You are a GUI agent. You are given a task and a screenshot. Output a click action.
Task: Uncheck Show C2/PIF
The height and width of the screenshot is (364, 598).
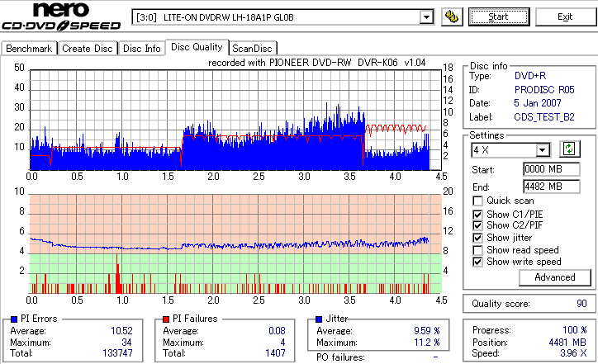point(477,225)
